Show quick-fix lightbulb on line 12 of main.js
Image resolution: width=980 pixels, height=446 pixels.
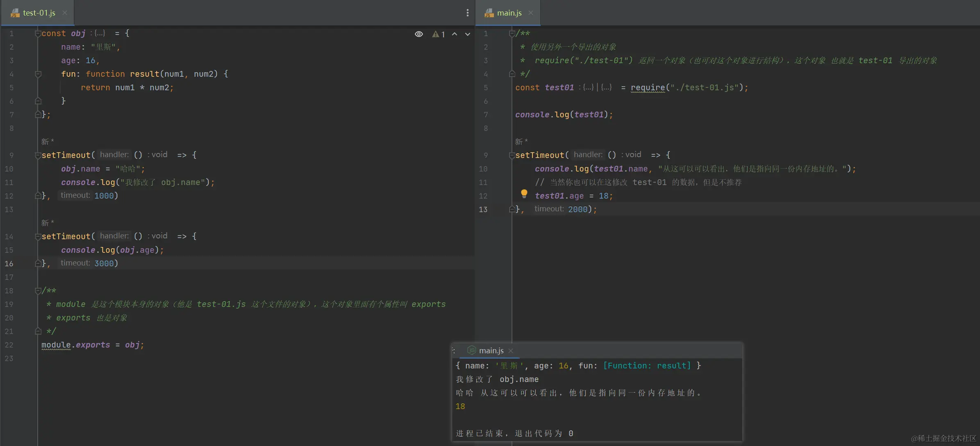tap(524, 194)
